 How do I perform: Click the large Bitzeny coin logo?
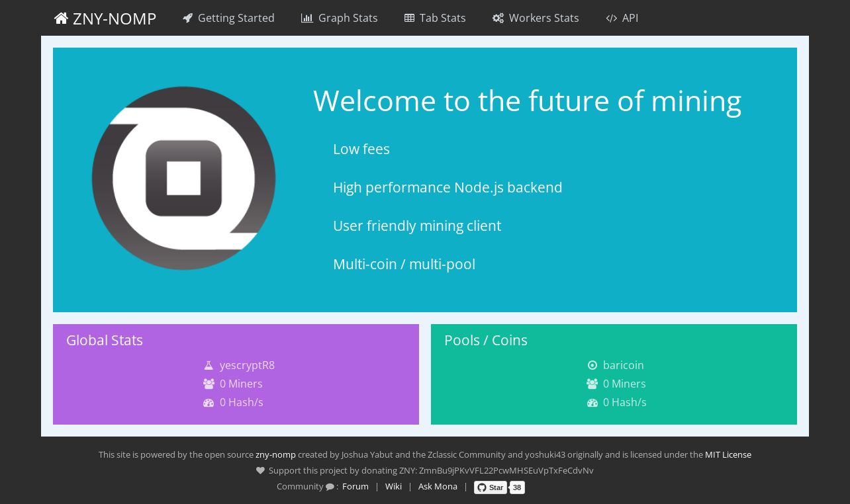coord(183,178)
